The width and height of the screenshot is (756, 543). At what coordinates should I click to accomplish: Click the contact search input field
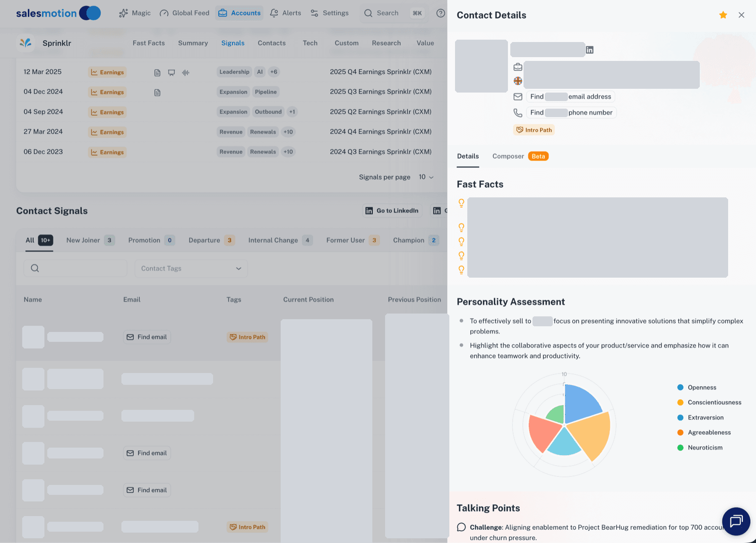[76, 268]
